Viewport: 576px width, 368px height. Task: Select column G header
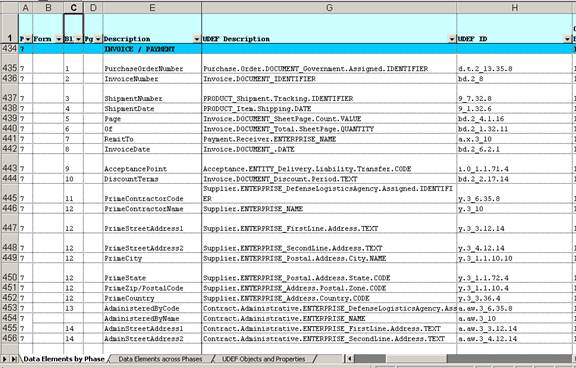click(329, 8)
